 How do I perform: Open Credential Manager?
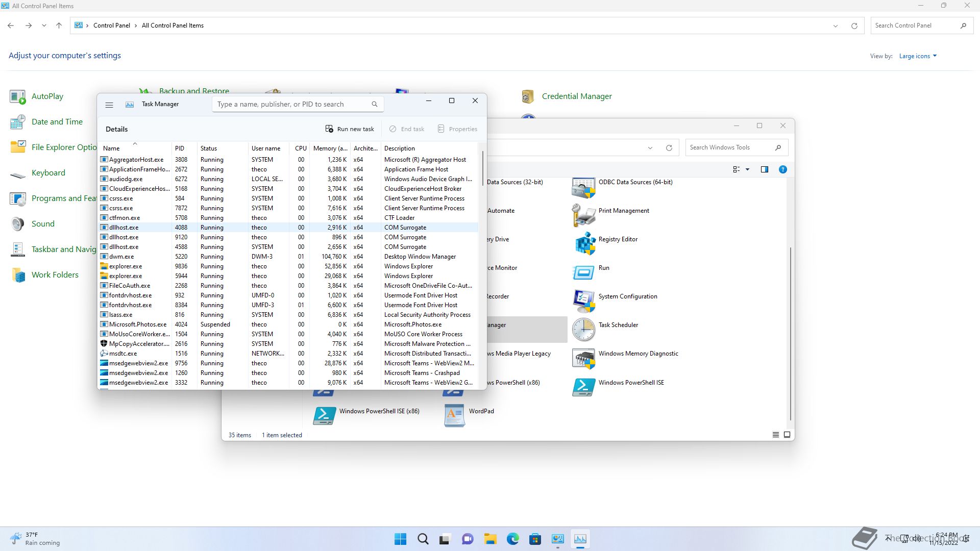tap(567, 96)
